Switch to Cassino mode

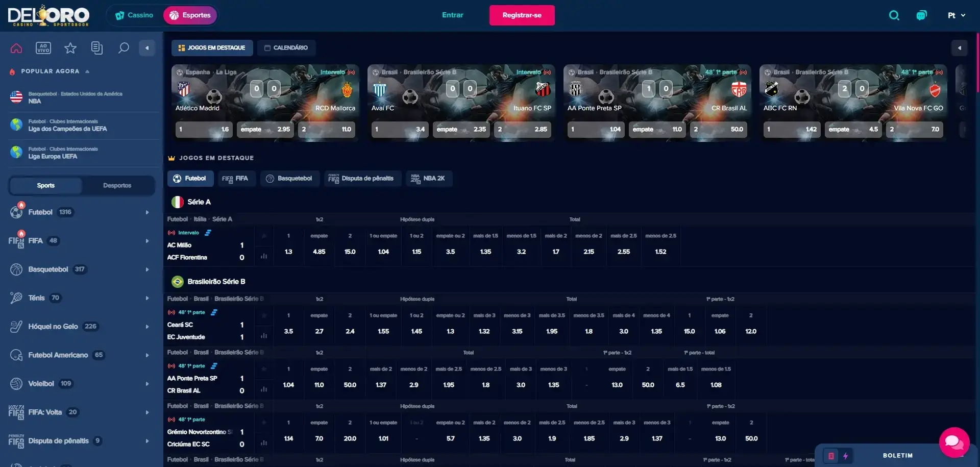(135, 15)
